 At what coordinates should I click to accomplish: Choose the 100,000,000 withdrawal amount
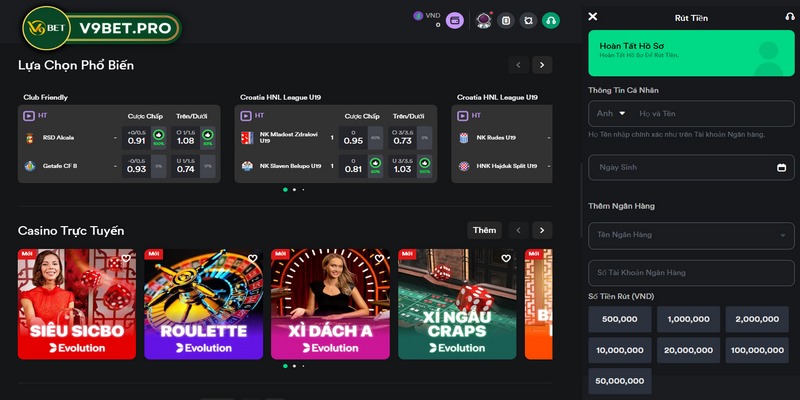pos(759,350)
